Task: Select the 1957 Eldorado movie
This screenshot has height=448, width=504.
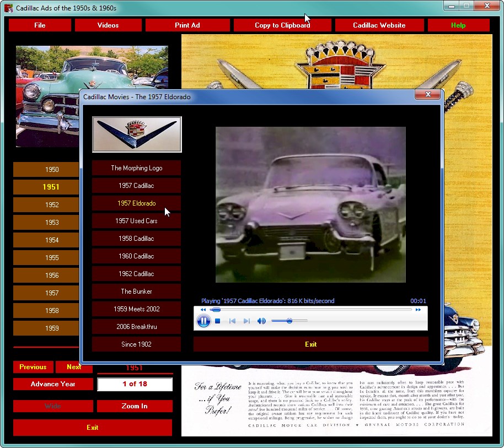Action: point(137,203)
